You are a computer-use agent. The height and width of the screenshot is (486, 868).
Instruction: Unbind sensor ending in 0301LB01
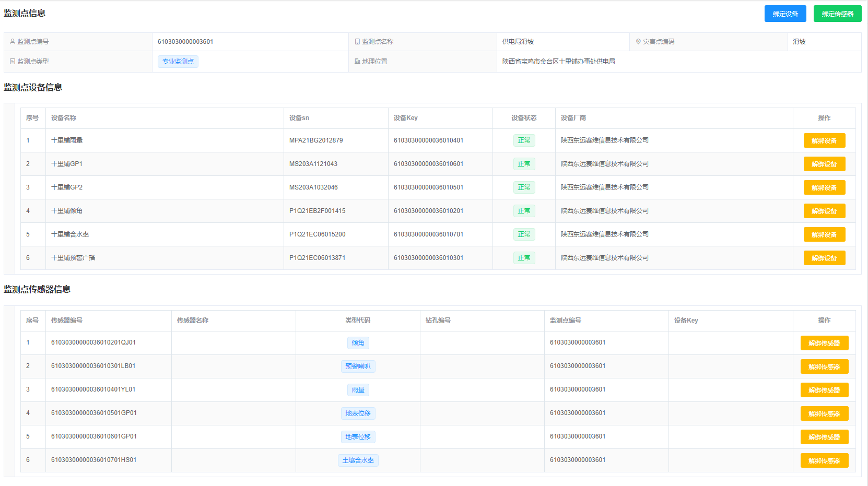click(824, 366)
